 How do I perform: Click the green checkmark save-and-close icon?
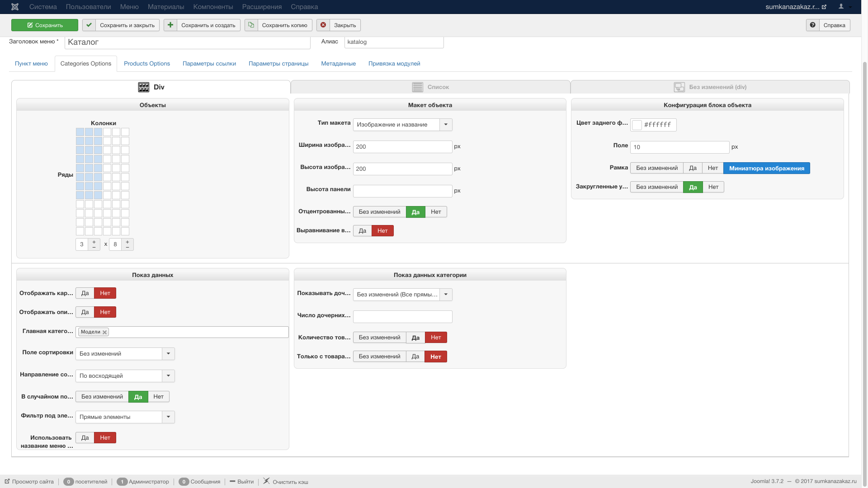(89, 25)
